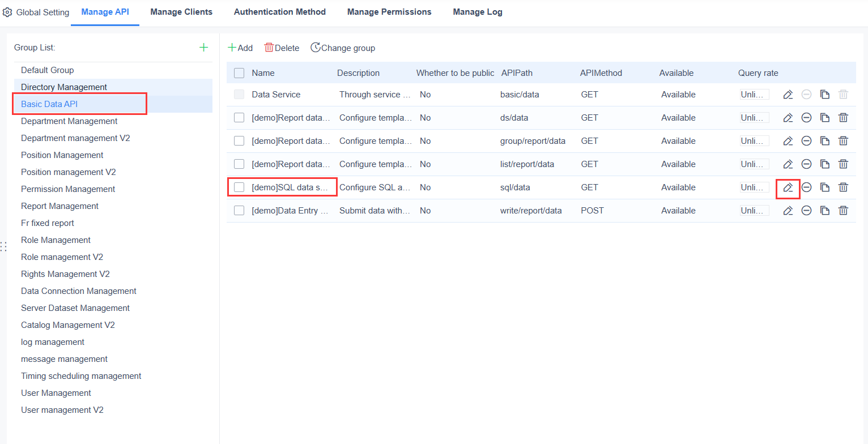The width and height of the screenshot is (868, 444).
Task: Click the Add button to create an API
Action: pos(240,48)
